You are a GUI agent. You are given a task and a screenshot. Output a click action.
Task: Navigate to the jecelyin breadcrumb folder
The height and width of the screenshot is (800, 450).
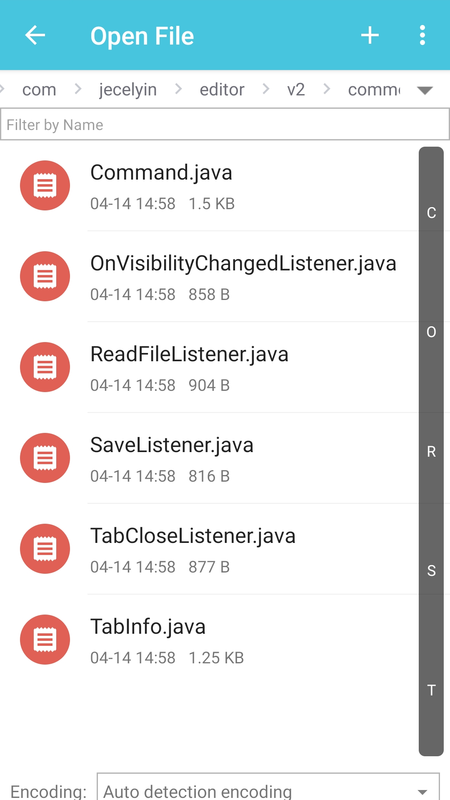[x=128, y=90]
